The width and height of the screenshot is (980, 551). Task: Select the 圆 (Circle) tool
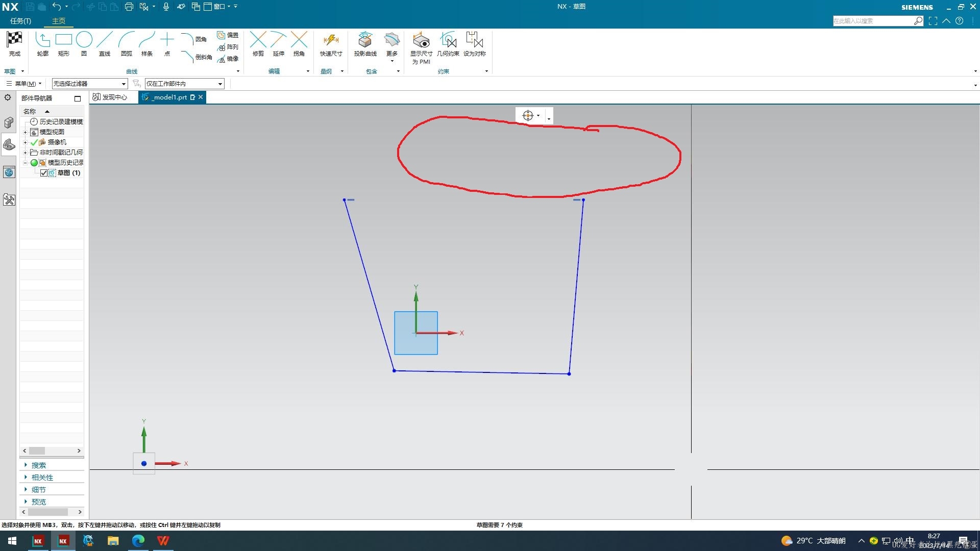tap(84, 44)
